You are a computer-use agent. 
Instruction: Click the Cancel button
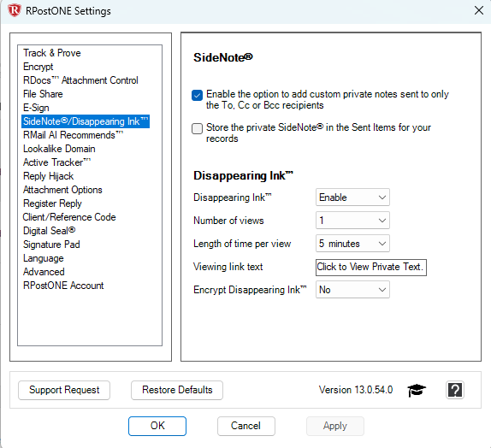(246, 426)
